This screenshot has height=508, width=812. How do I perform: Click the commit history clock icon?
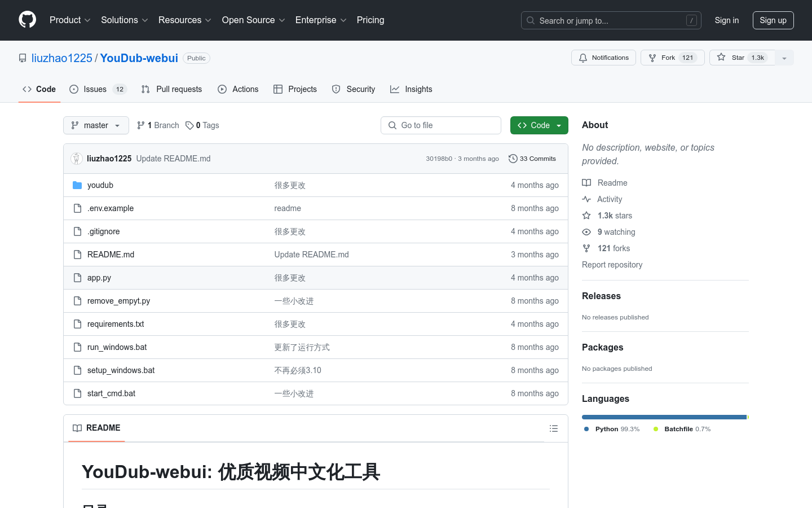coord(513,159)
